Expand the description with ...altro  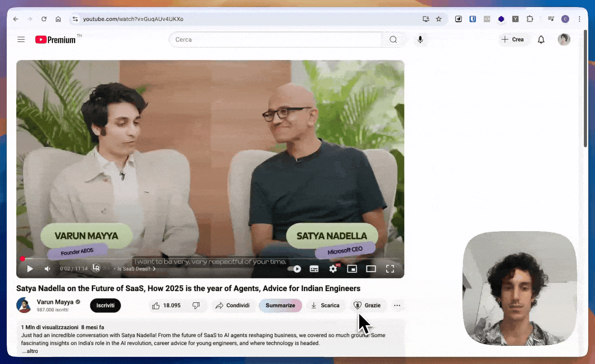(x=30, y=351)
